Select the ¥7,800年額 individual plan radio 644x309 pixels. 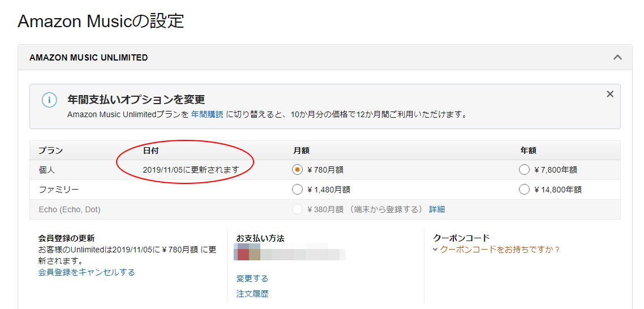524,170
